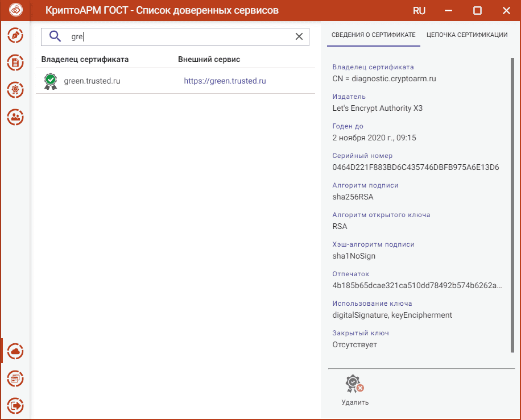Screen dimensions: 521x420
Task: Open the documents icon in sidebar
Action: pyautogui.click(x=15, y=63)
